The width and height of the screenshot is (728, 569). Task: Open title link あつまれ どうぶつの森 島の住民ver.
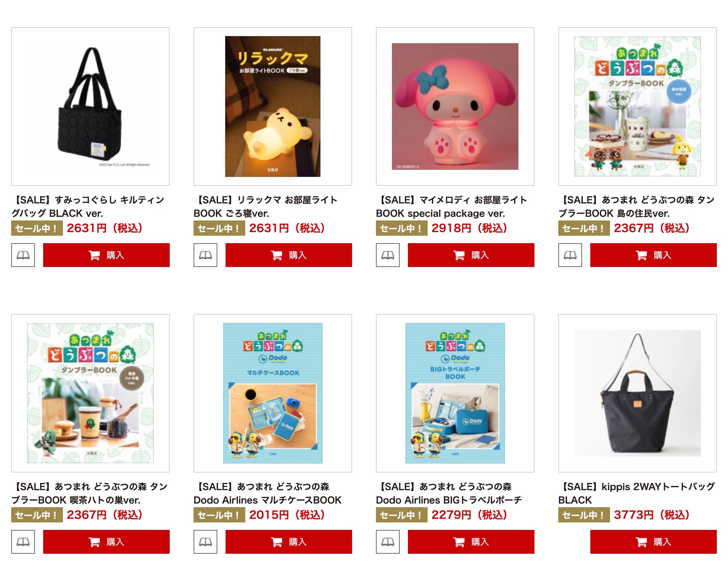tap(636, 207)
